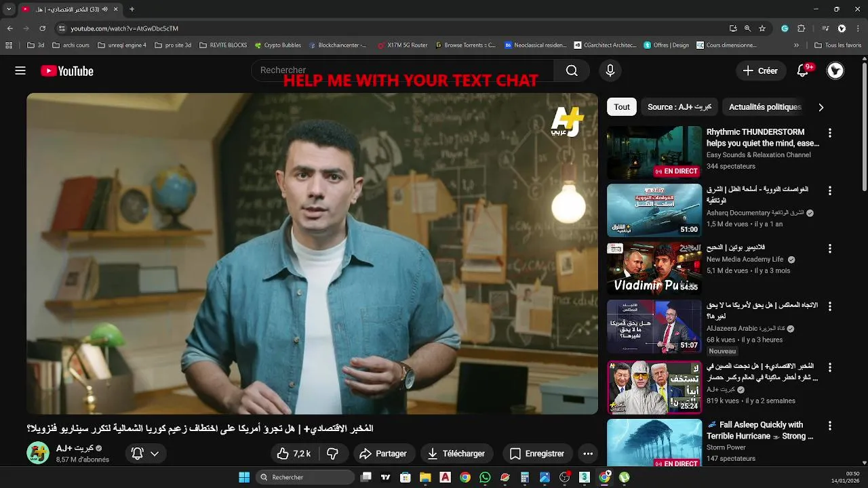
Task: Go to the YouTube home logo
Action: click(66, 70)
